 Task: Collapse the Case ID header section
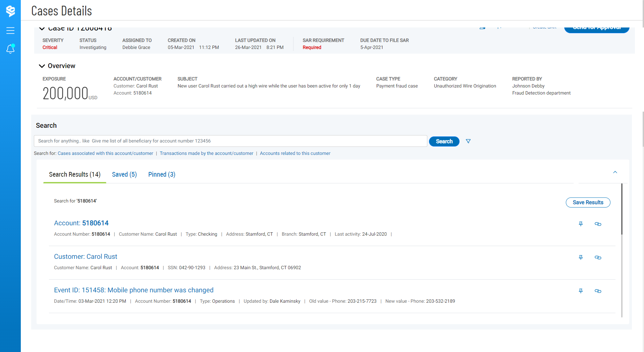coord(42,29)
